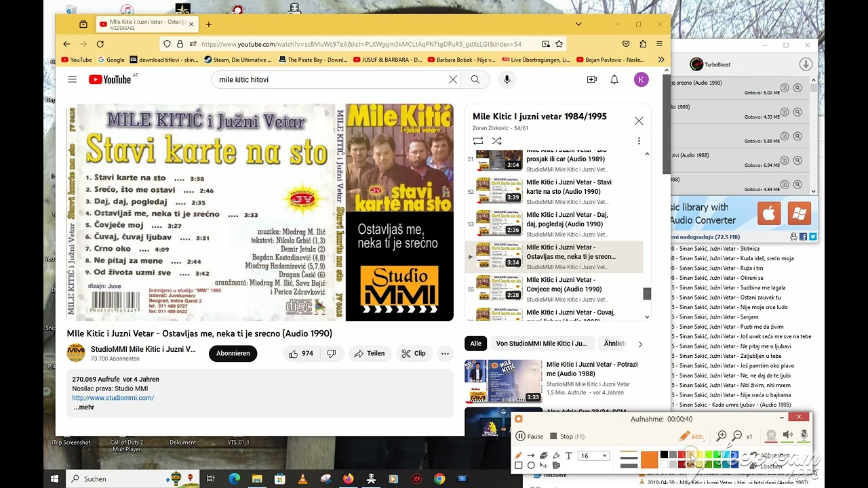The width and height of the screenshot is (868, 488).
Task: Show more bookmarks with the chevron
Action: point(661,60)
